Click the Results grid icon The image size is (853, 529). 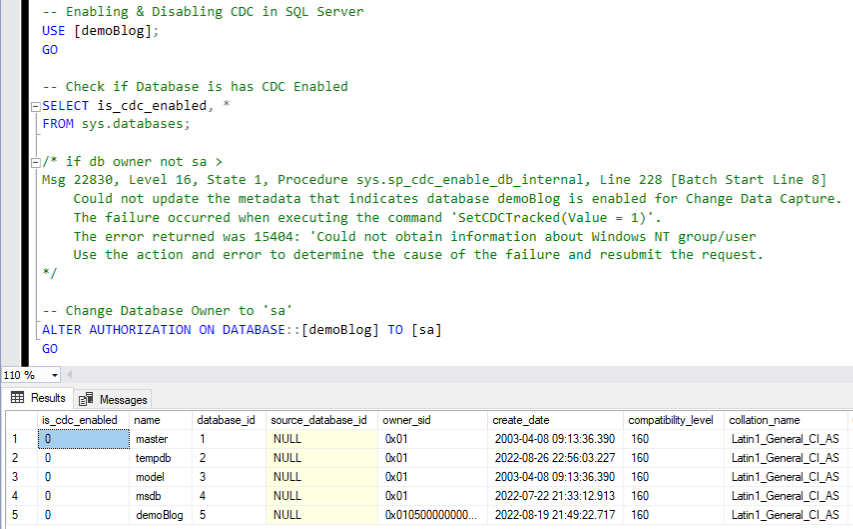(x=17, y=397)
